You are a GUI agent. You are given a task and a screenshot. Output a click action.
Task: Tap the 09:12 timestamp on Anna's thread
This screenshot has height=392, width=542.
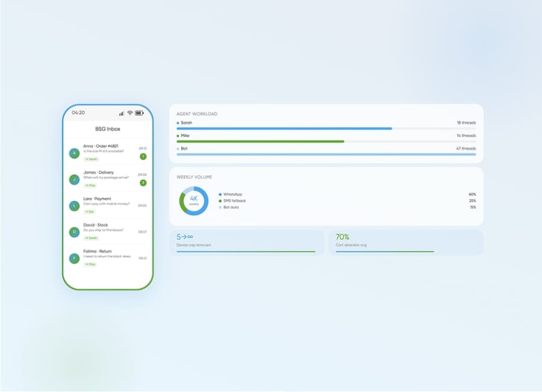pyautogui.click(x=143, y=148)
